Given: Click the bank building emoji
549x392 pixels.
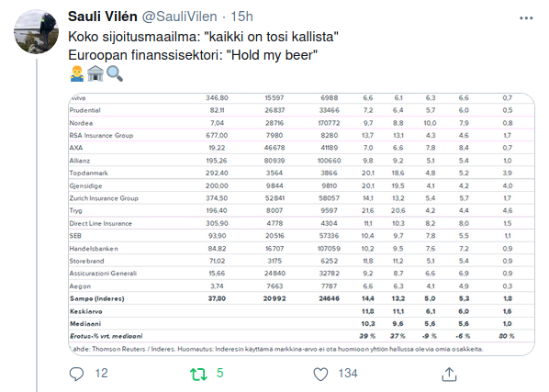Looking at the screenshot, I should point(95,73).
